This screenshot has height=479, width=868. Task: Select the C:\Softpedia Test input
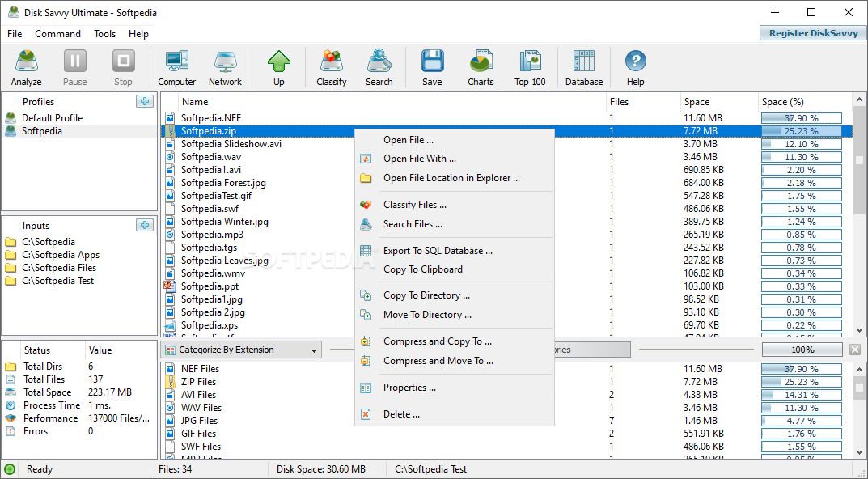[57, 281]
